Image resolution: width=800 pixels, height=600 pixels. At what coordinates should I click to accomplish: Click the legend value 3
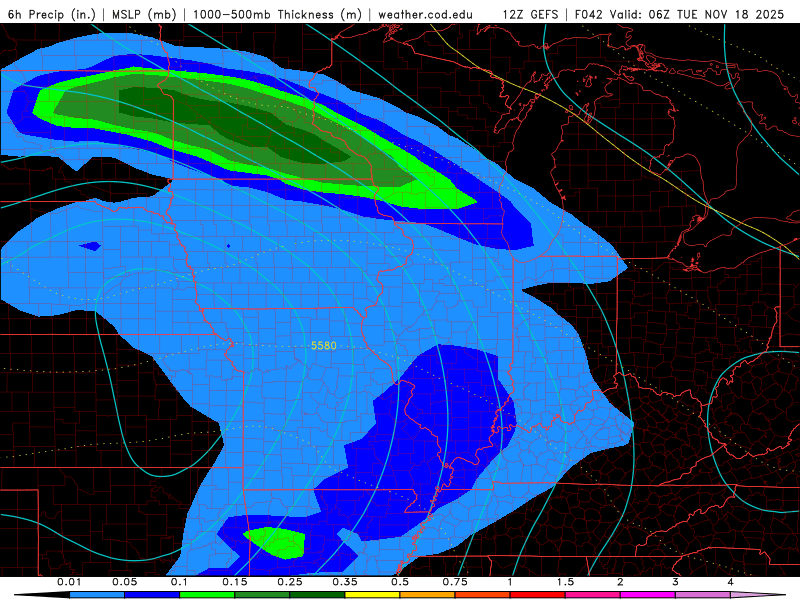tap(676, 582)
